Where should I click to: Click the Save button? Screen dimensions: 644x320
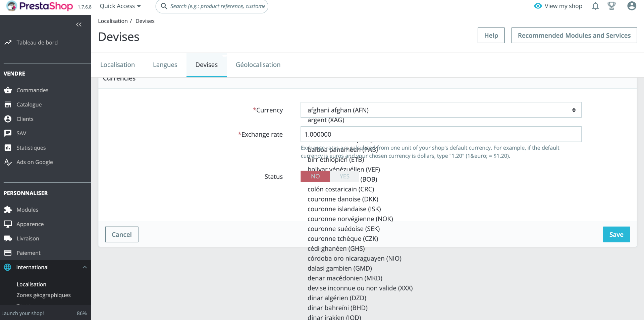616,234
